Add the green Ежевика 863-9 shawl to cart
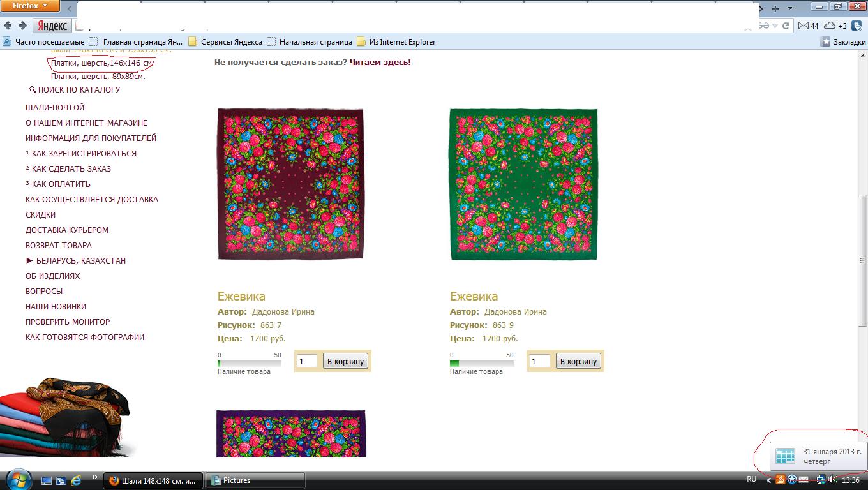868x490 pixels. click(578, 361)
